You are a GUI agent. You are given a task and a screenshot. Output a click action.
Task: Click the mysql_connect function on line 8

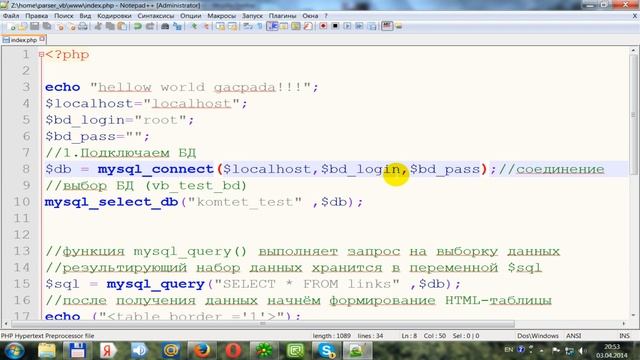156,169
